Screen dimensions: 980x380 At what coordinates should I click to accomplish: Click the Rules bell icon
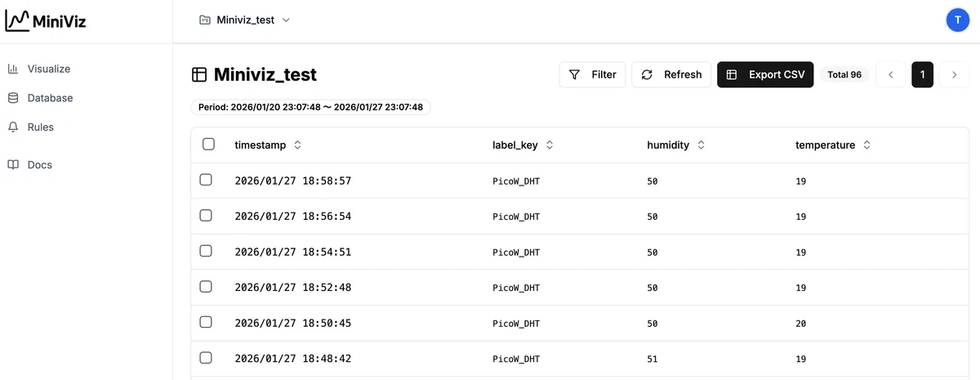pyautogui.click(x=13, y=127)
